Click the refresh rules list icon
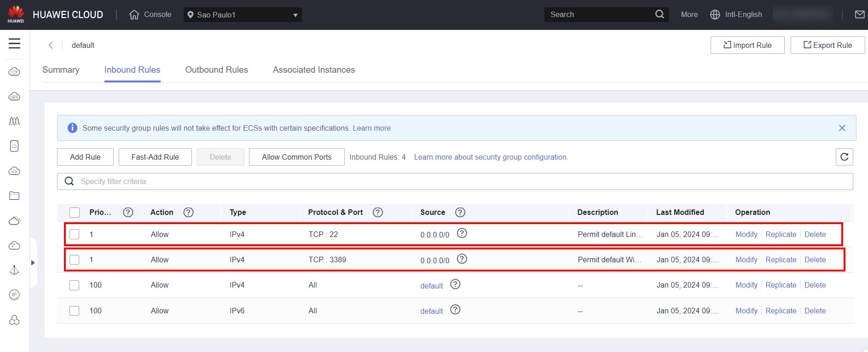 click(844, 157)
